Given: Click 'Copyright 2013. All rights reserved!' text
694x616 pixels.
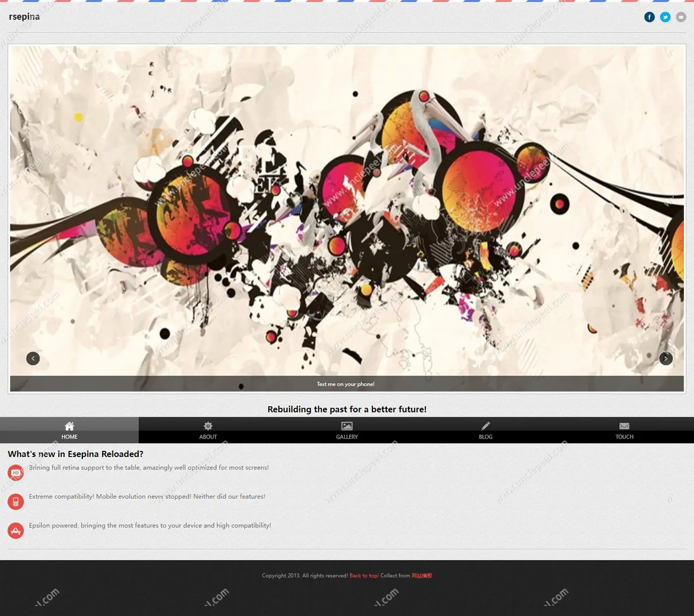Looking at the screenshot, I should click(305, 576).
